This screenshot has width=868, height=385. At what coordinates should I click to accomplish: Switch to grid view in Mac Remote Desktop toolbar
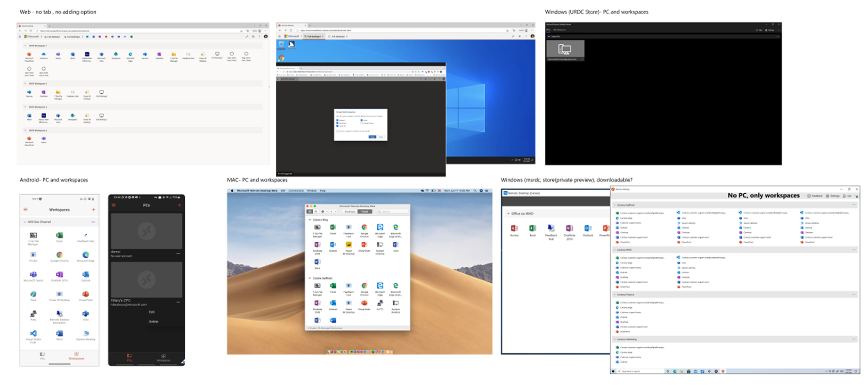(x=309, y=212)
